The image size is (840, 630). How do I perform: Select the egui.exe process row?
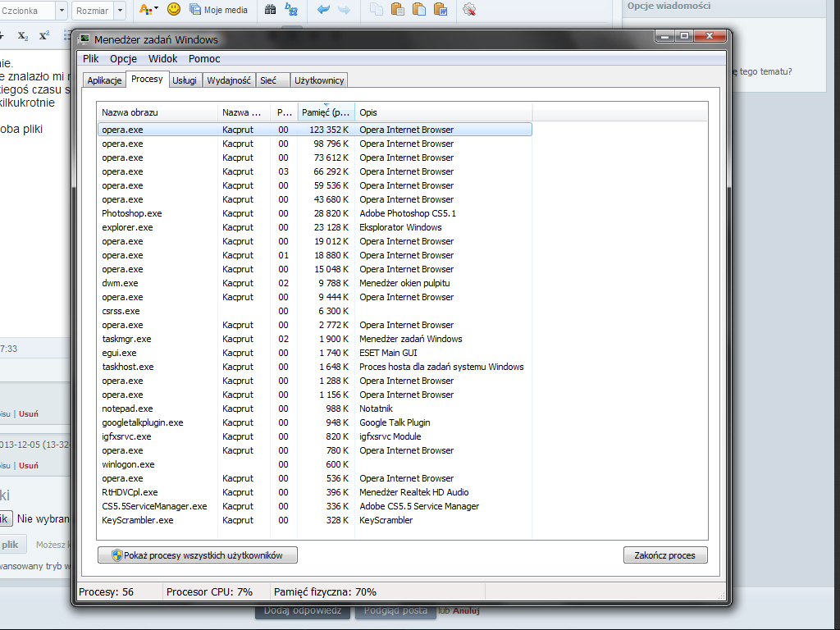pyautogui.click(x=315, y=353)
